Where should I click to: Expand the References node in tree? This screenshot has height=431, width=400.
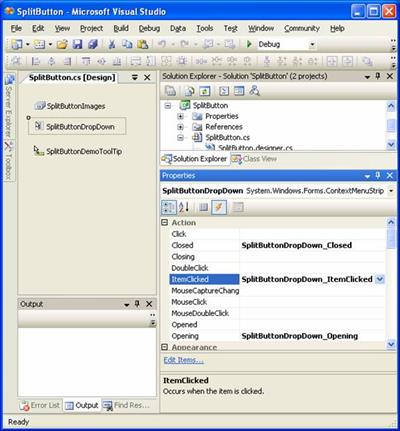tap(180, 127)
